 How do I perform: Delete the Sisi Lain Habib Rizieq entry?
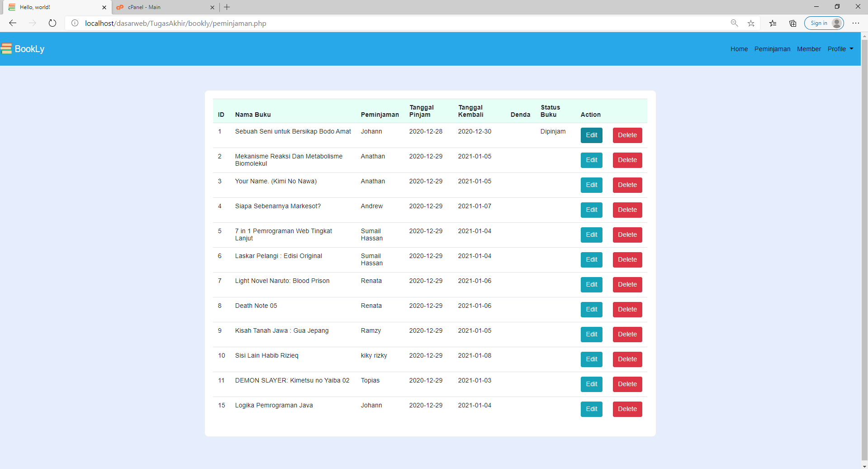(627, 359)
